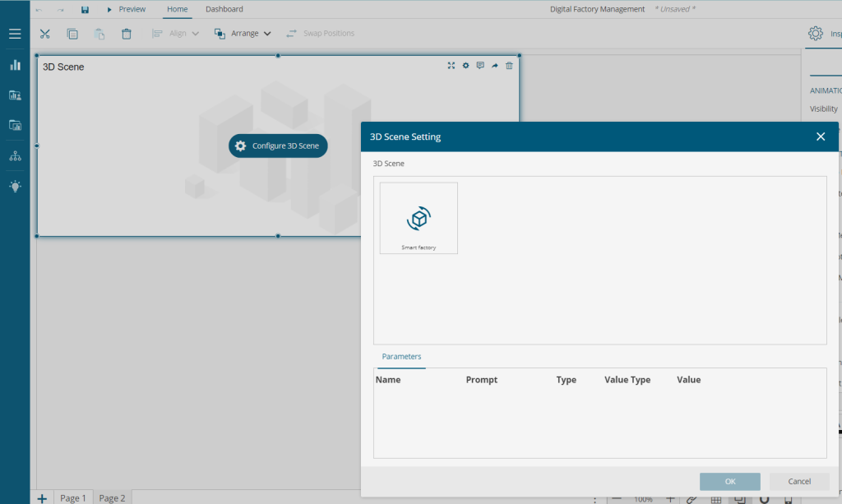Click the comment icon on the 3D Scene widget
This screenshot has height=504, width=842.
tap(480, 66)
